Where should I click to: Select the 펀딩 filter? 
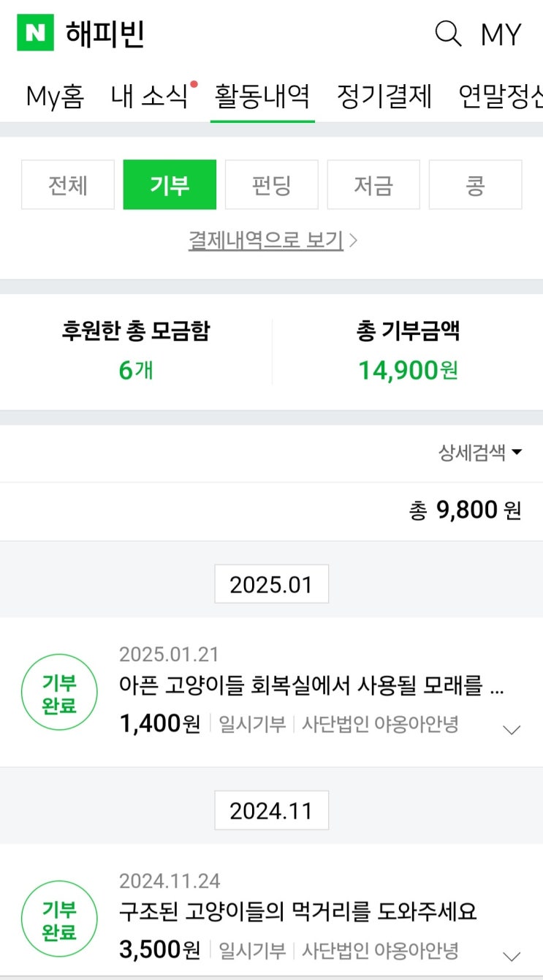(x=272, y=185)
